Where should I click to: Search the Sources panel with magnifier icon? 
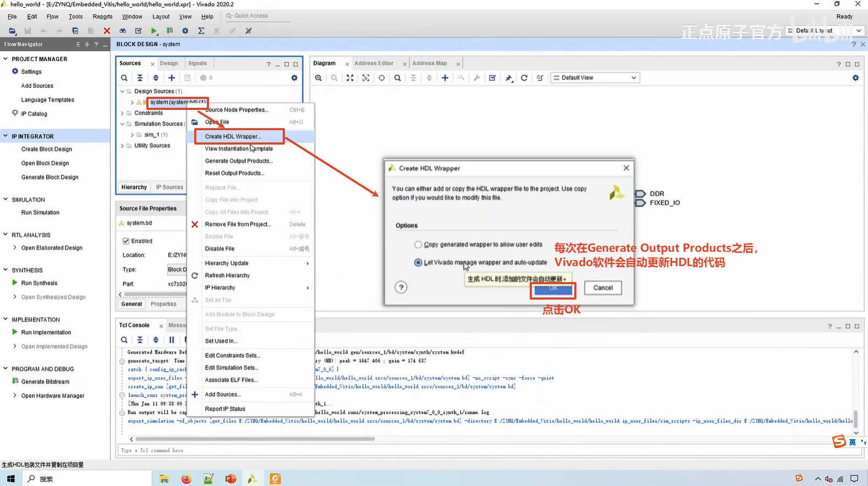pyautogui.click(x=124, y=78)
